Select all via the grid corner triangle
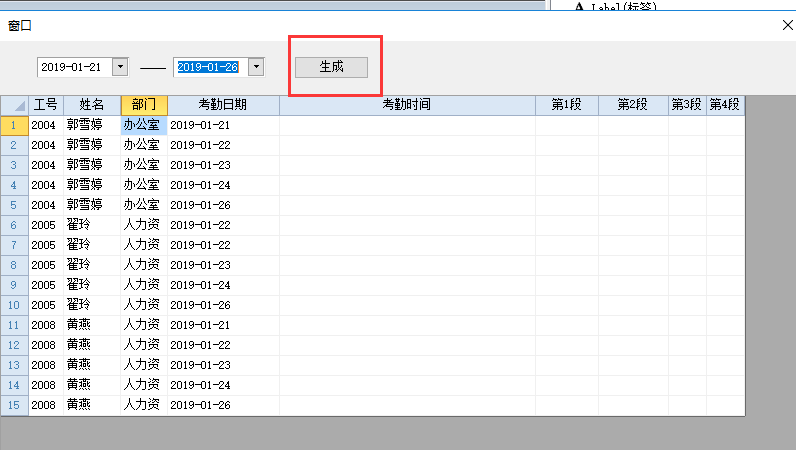Viewport: 796px width, 450px height. click(x=15, y=105)
